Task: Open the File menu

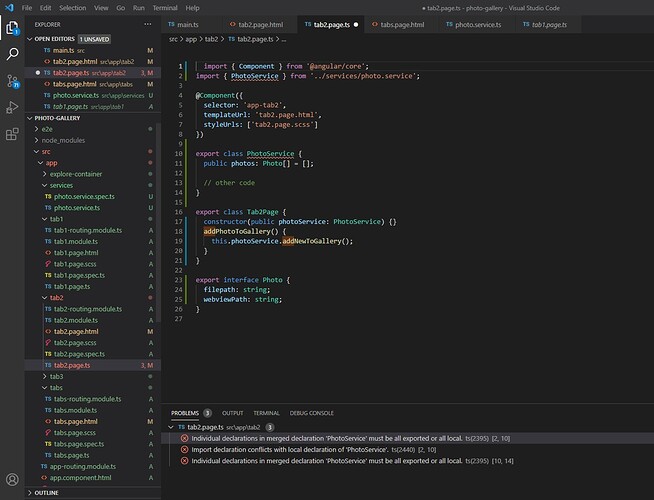Action: tap(27, 8)
